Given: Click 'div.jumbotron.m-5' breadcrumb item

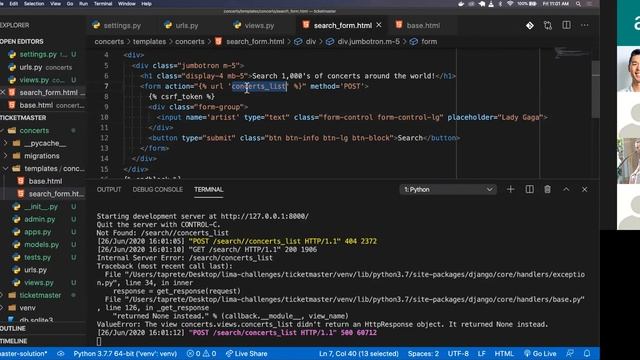Looking at the screenshot, I should tap(369, 42).
